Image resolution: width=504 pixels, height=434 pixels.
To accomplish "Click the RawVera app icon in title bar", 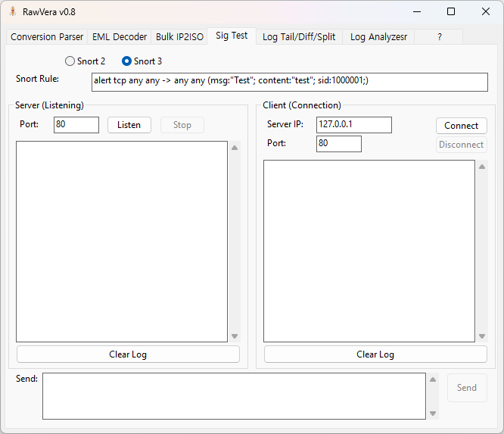I will point(13,11).
